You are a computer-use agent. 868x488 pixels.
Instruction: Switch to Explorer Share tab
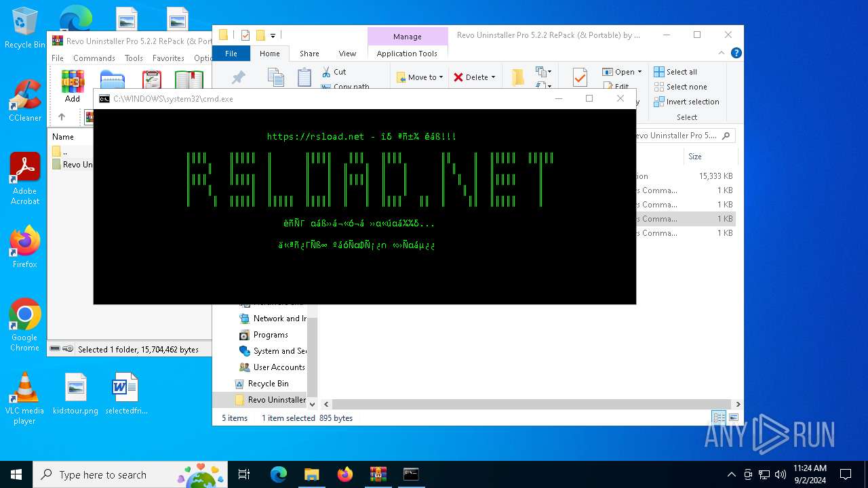pyautogui.click(x=309, y=54)
